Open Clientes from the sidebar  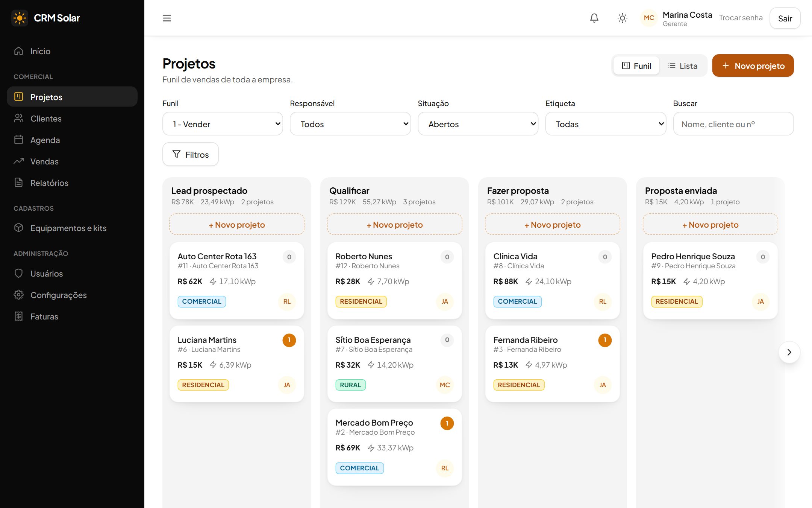click(x=72, y=119)
